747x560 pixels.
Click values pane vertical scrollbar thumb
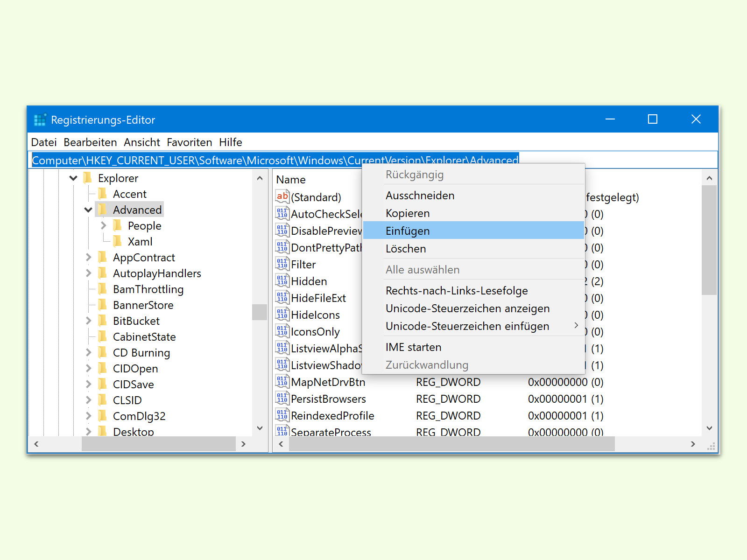[x=709, y=240]
